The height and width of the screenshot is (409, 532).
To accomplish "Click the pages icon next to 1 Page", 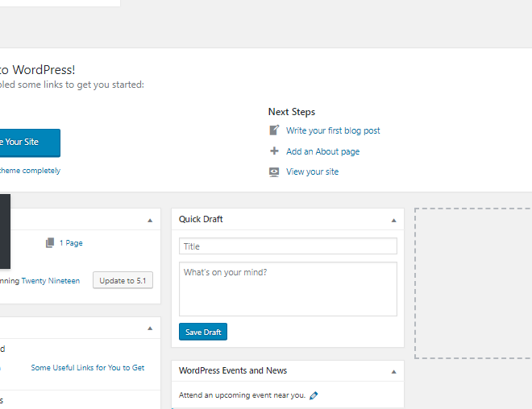I will click(50, 242).
